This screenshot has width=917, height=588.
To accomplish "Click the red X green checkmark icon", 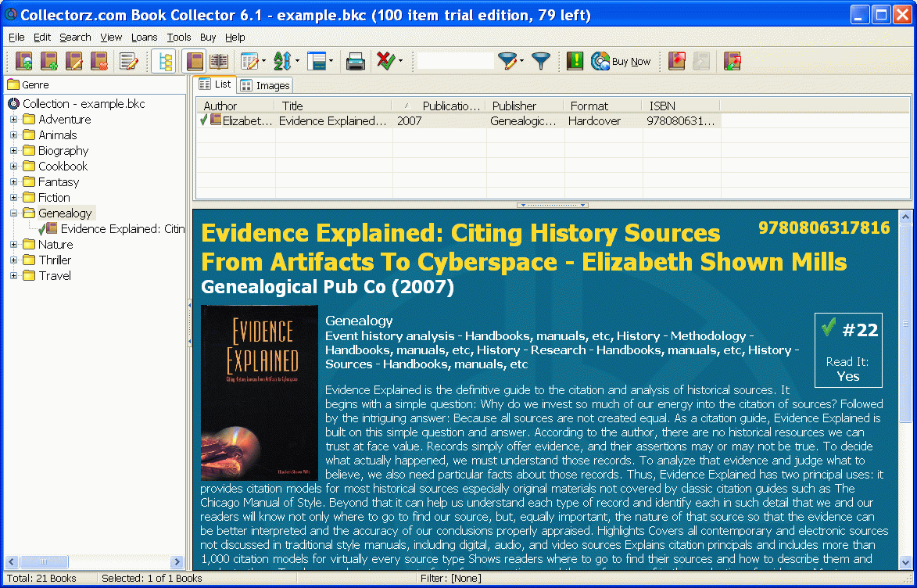I will 385,61.
